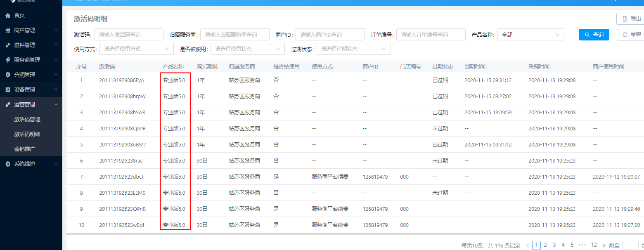Image resolution: width=644 pixels, height=250 pixels.
Task: Click the 设备管理 sidebar icon
Action: [7, 90]
